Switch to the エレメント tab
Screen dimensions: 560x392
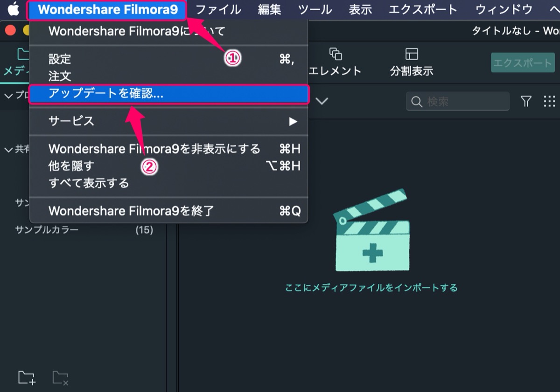pos(335,62)
